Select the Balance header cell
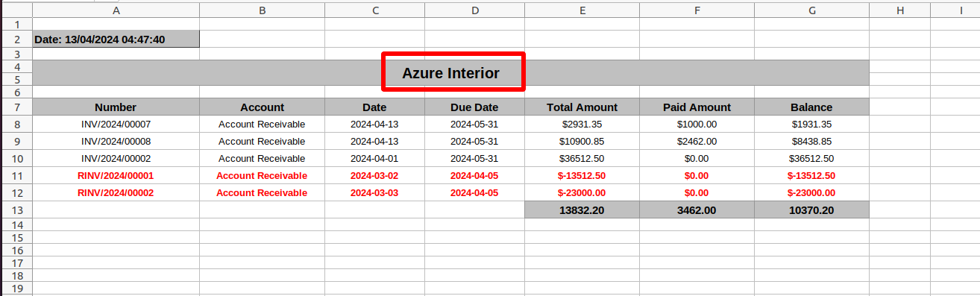980x296 pixels. (811, 107)
